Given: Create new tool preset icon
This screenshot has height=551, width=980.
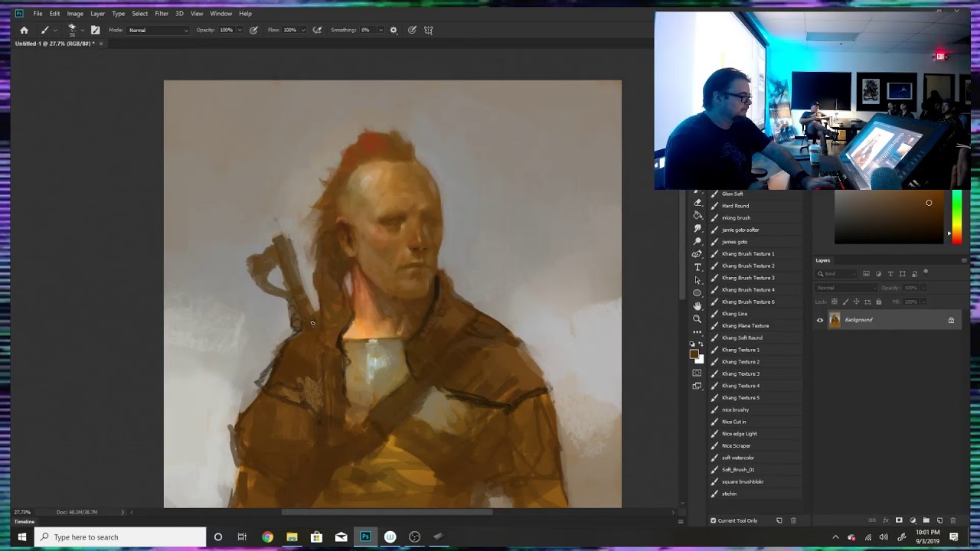Looking at the screenshot, I should 779,520.
